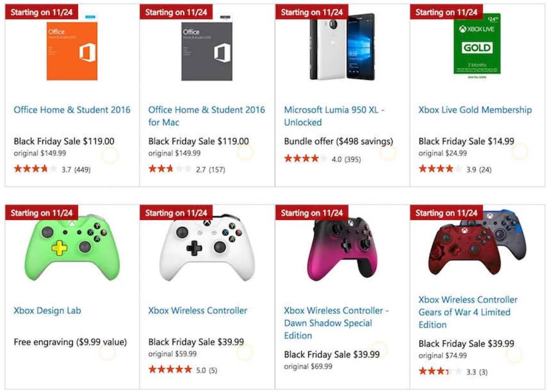This screenshot has width=548, height=392.
Task: Open Xbox Design Lab product link
Action: click(x=47, y=311)
